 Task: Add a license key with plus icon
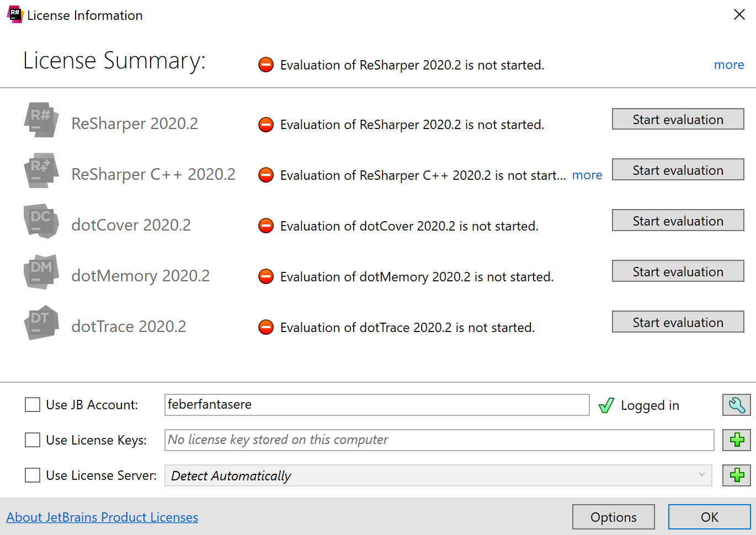tap(737, 440)
